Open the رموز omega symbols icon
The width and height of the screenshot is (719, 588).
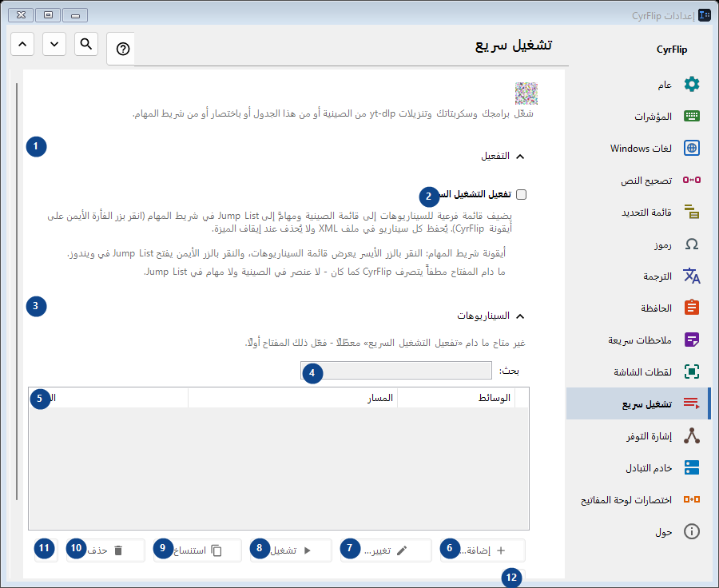coord(692,244)
